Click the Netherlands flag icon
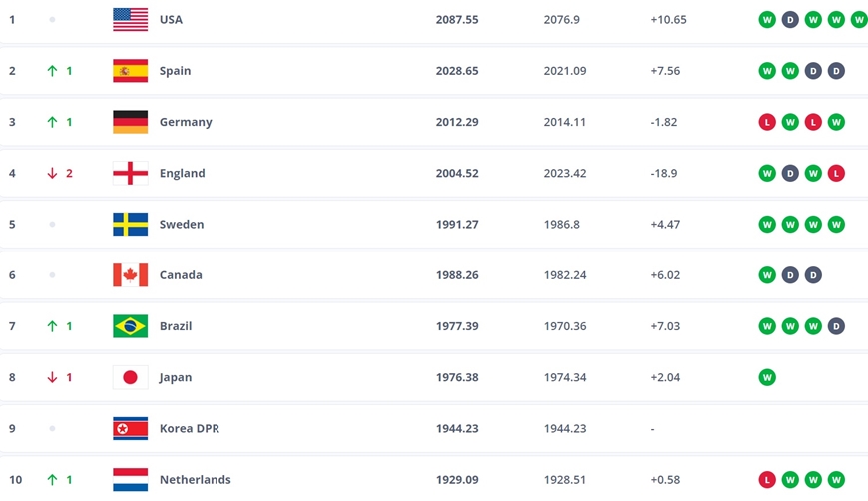The height and width of the screenshot is (501, 868). click(x=130, y=479)
